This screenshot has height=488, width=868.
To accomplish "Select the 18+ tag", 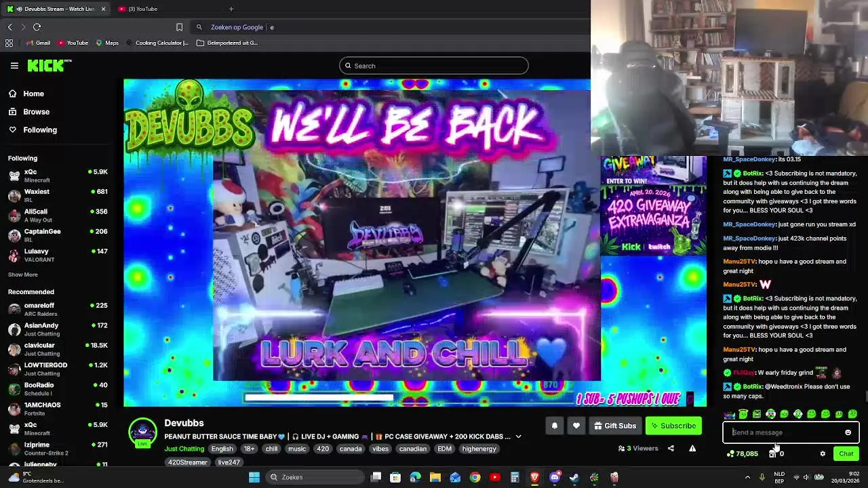I will tap(249, 449).
